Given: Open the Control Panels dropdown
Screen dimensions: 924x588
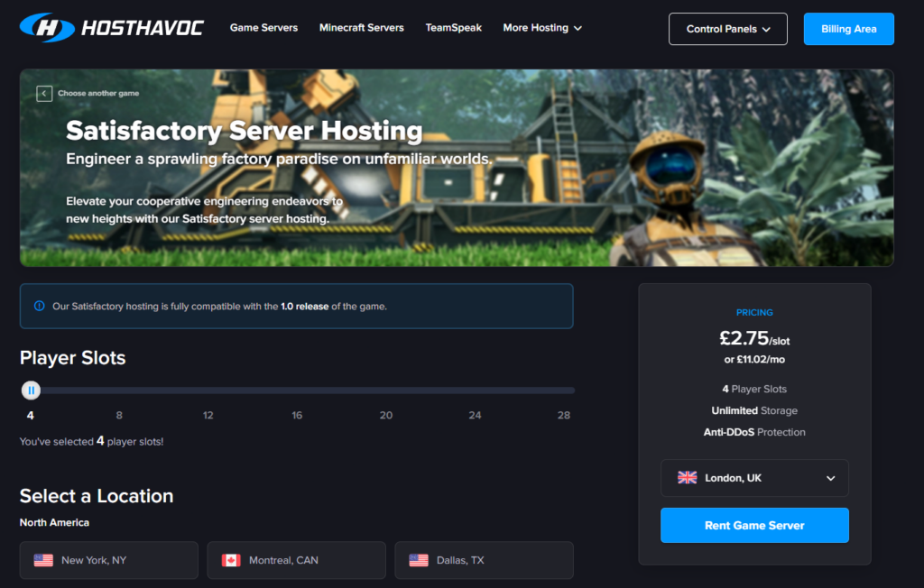Looking at the screenshot, I should [727, 28].
